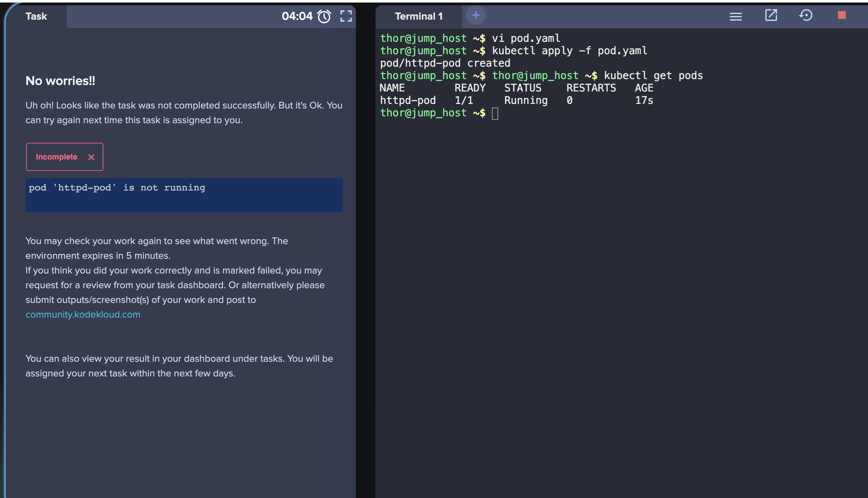Focus the terminal prompt cursor

click(495, 113)
